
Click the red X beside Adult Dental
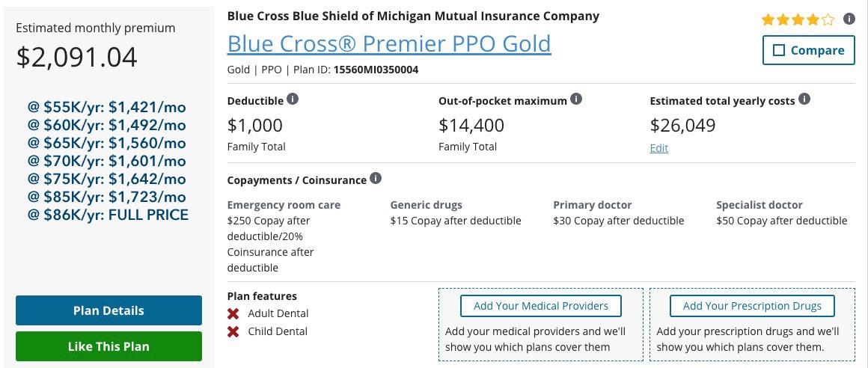233,313
